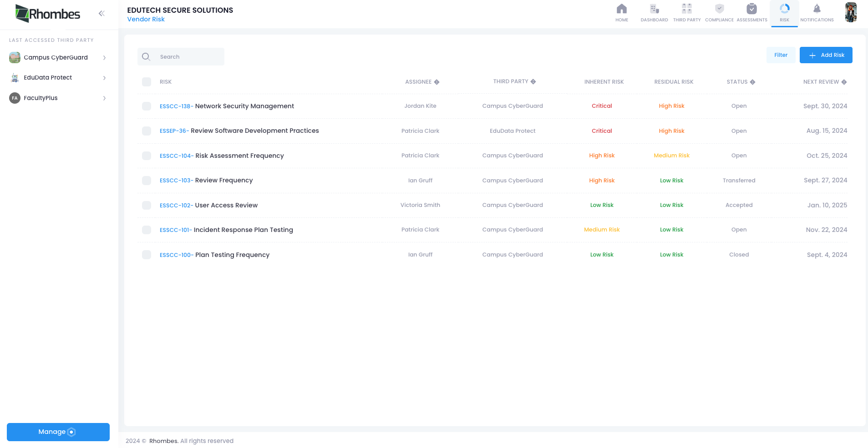Click the Rhombes logo
This screenshot has width=868, height=448.
click(48, 14)
